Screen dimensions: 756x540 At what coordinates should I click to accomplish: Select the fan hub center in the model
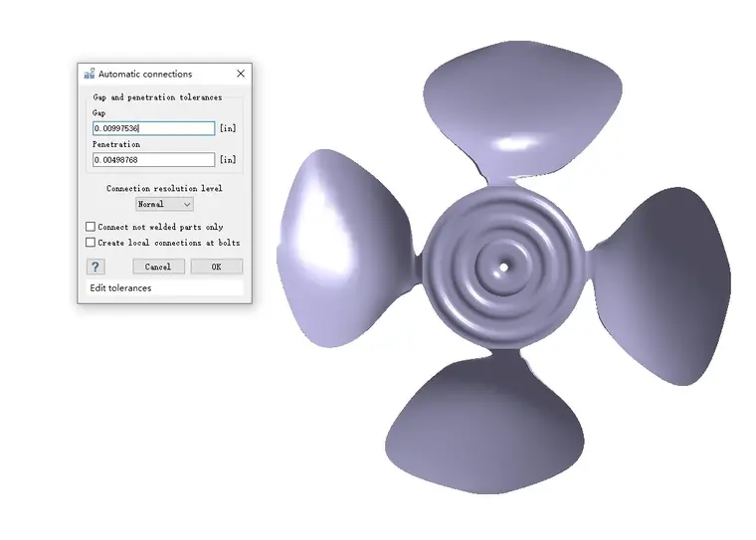pyautogui.click(x=503, y=268)
